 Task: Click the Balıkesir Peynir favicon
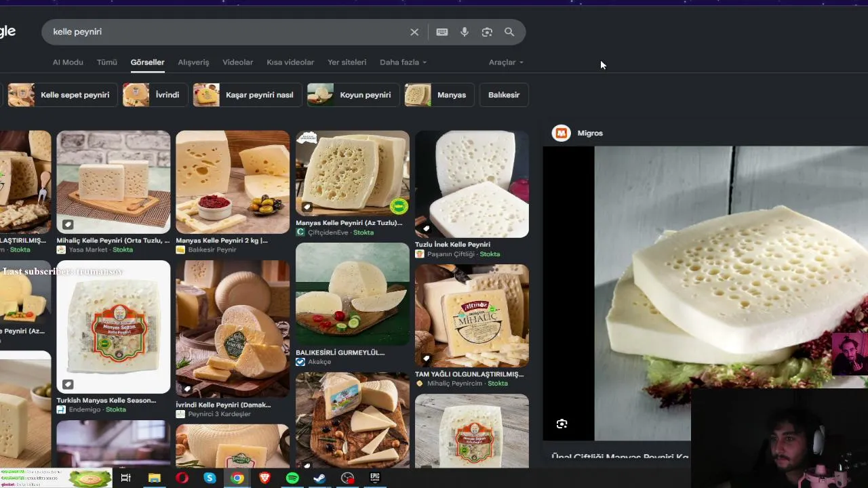pos(180,249)
